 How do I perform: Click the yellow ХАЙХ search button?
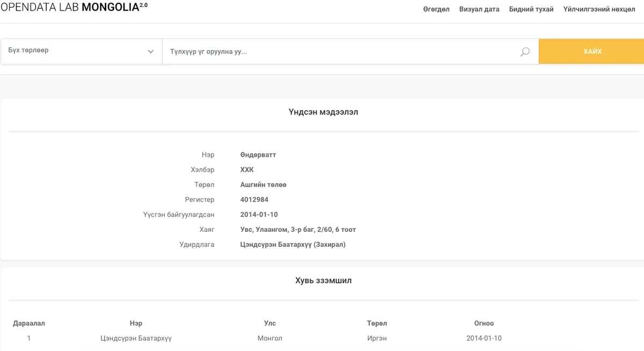coord(592,52)
